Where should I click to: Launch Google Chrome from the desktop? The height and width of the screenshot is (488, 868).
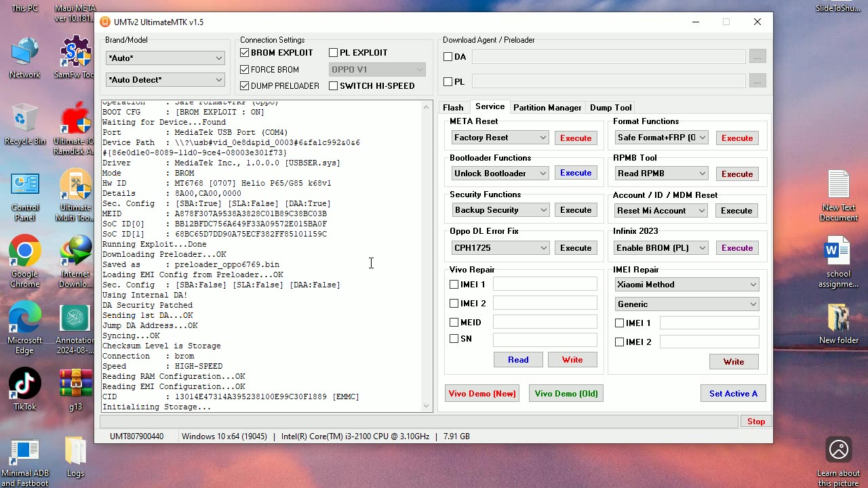point(24,261)
